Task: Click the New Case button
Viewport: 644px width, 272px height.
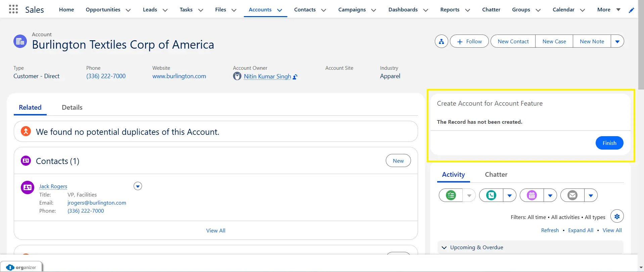Action: click(x=554, y=42)
